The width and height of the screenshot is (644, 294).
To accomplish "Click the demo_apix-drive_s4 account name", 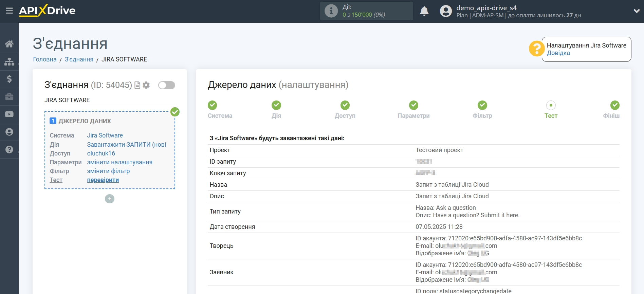I will pos(486,8).
